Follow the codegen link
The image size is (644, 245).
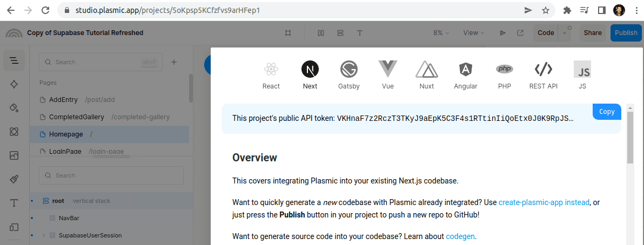click(x=460, y=236)
